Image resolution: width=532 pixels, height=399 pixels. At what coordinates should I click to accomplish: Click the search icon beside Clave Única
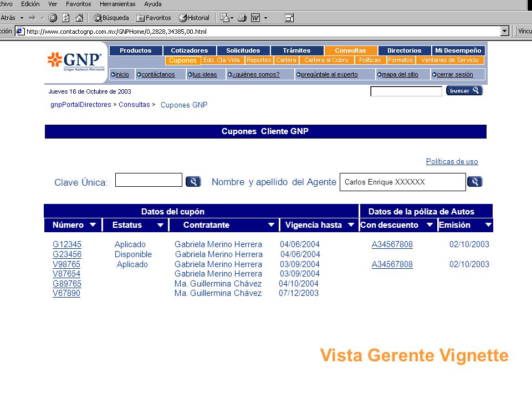pos(193,182)
